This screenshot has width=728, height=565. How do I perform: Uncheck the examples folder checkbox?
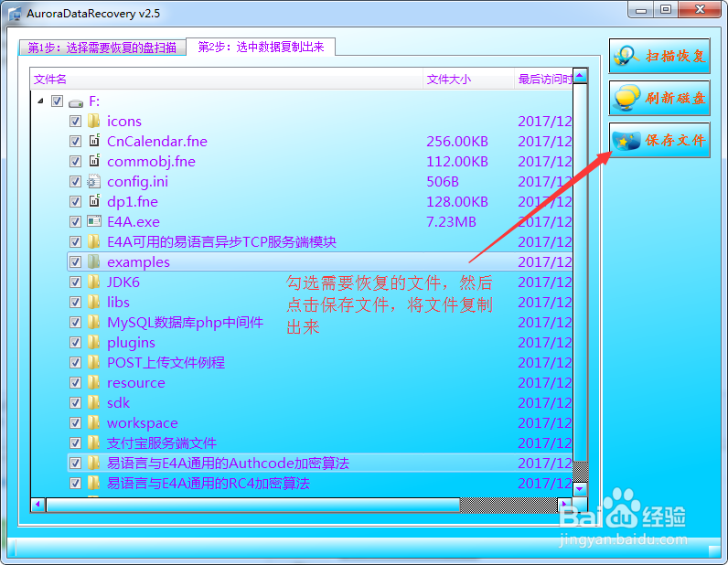tap(75, 261)
